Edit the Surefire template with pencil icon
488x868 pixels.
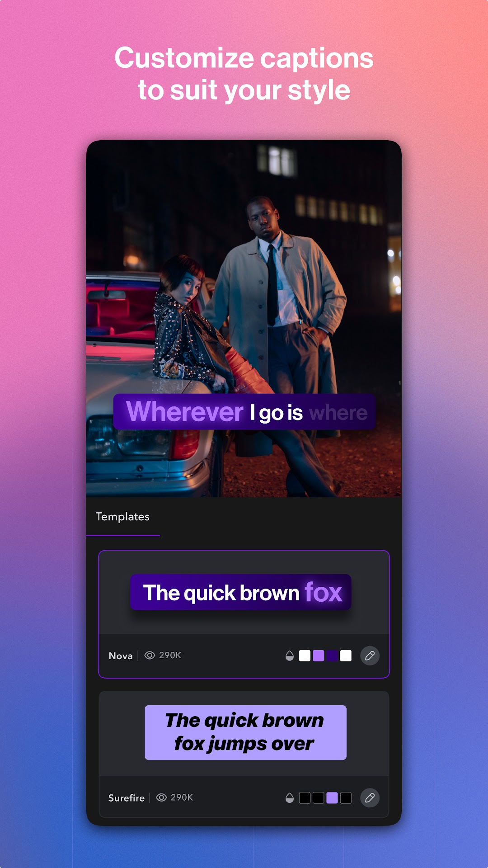[370, 798]
